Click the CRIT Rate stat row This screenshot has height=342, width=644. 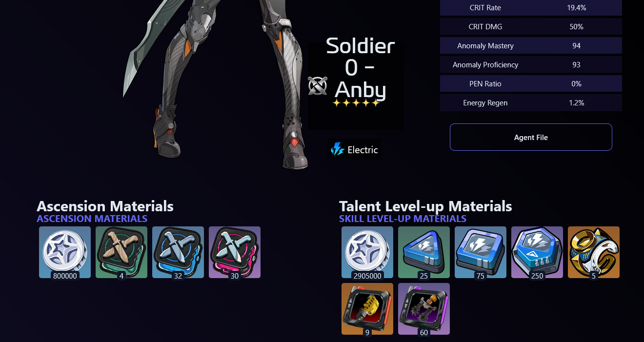pyautogui.click(x=531, y=8)
